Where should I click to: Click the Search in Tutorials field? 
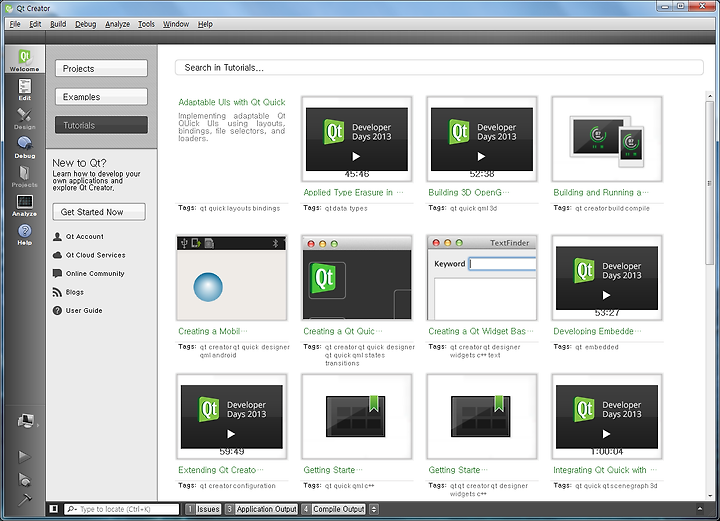(439, 67)
